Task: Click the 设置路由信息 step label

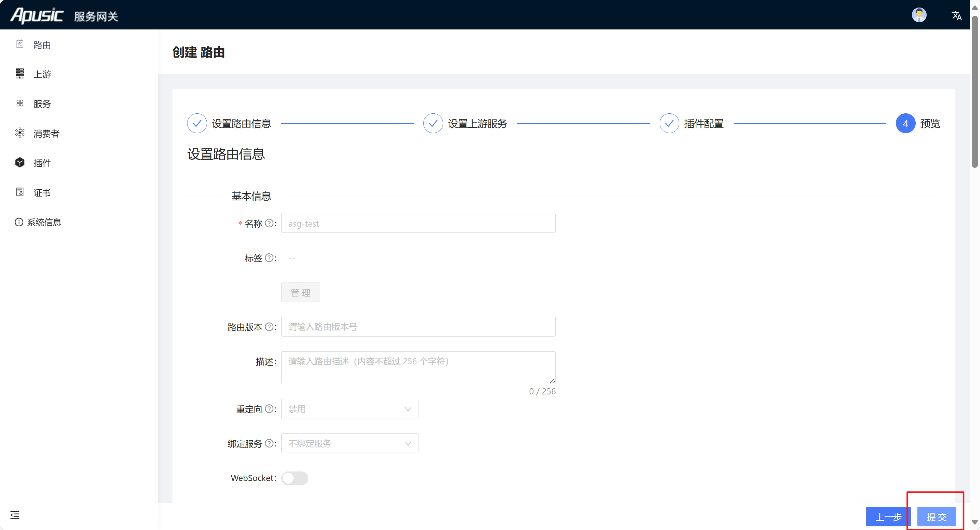Action: click(x=241, y=123)
